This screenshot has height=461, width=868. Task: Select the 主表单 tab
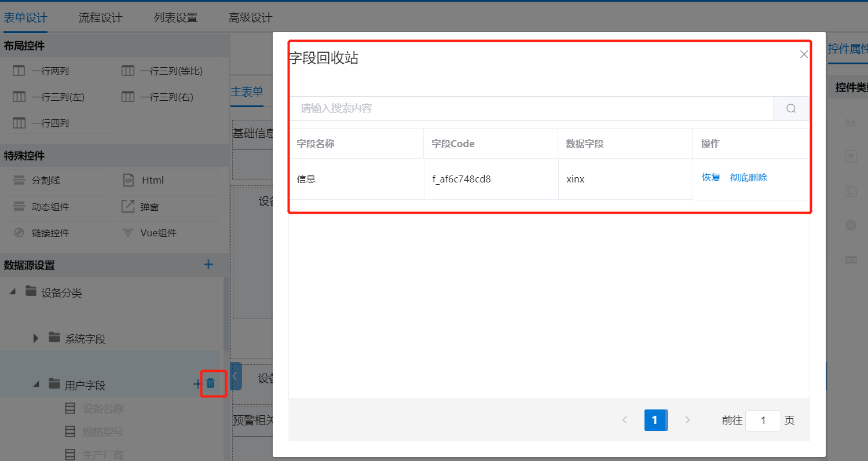coord(247,92)
